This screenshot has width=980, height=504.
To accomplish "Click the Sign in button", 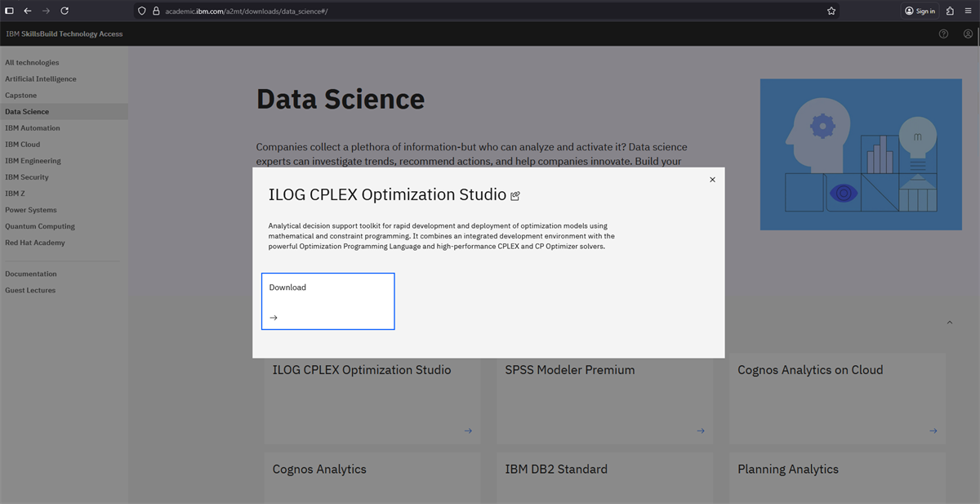I will (920, 11).
